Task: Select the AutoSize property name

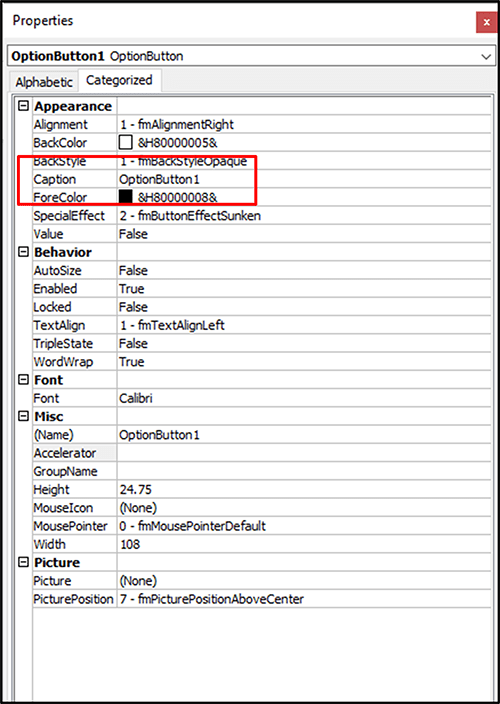Action: click(x=57, y=271)
